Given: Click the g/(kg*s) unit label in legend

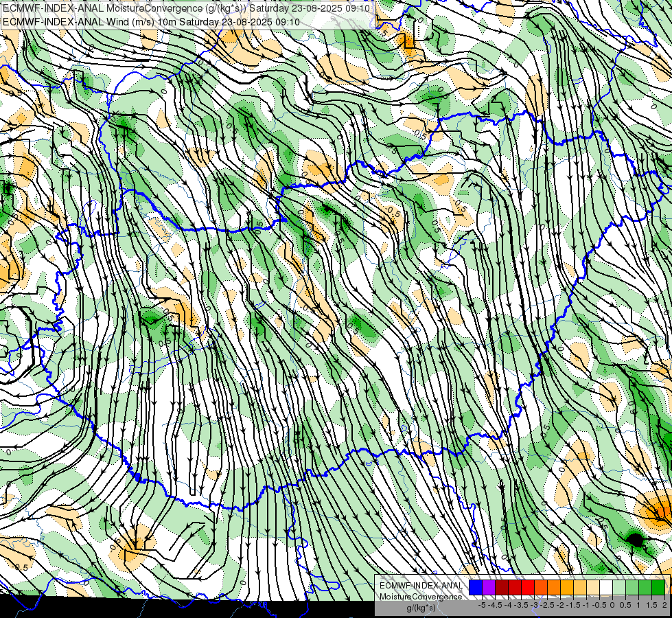Looking at the screenshot, I should pyautogui.click(x=421, y=608).
